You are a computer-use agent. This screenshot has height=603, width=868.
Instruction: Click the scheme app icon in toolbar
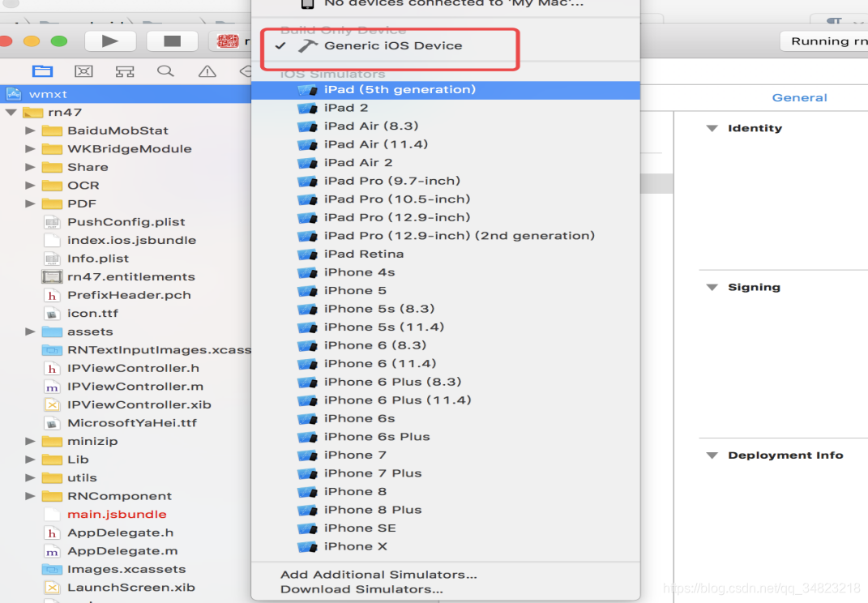228,41
